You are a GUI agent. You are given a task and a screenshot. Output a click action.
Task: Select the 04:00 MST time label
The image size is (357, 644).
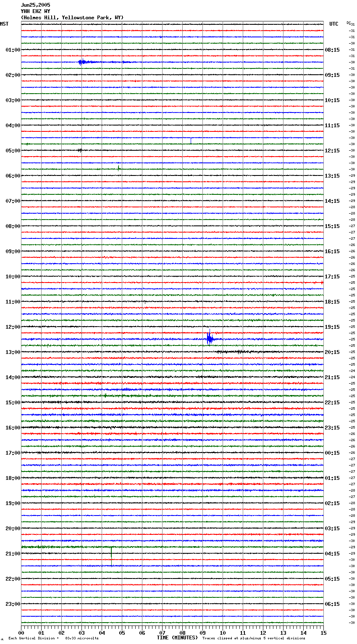point(13,126)
